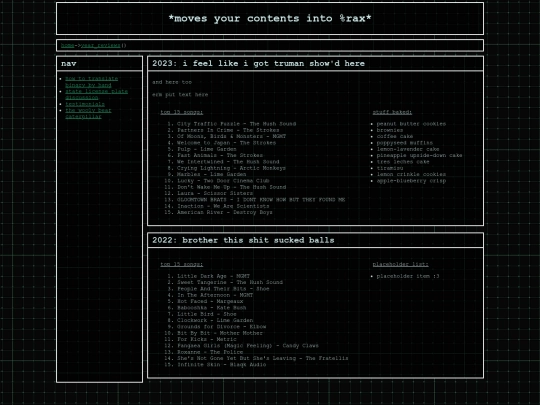Select 'Little Dark Age - MGMT' entry
540x405 pixels.
coord(213,276)
